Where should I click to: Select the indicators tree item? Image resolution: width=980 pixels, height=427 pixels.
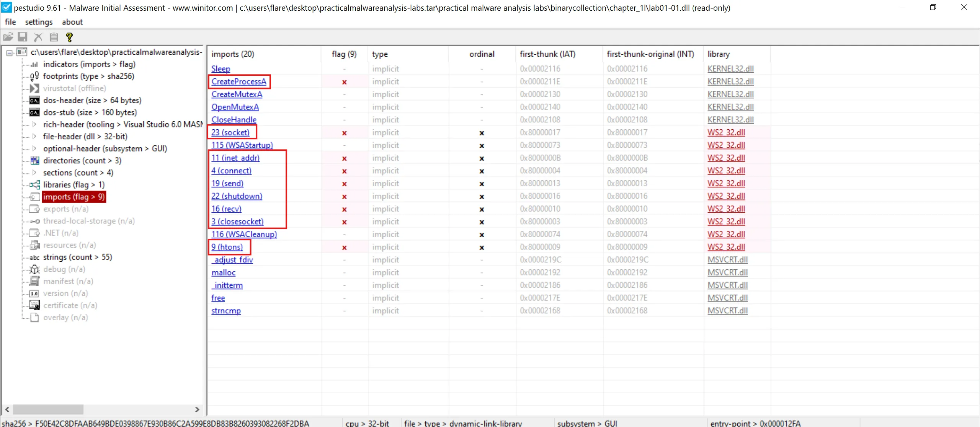(x=89, y=64)
